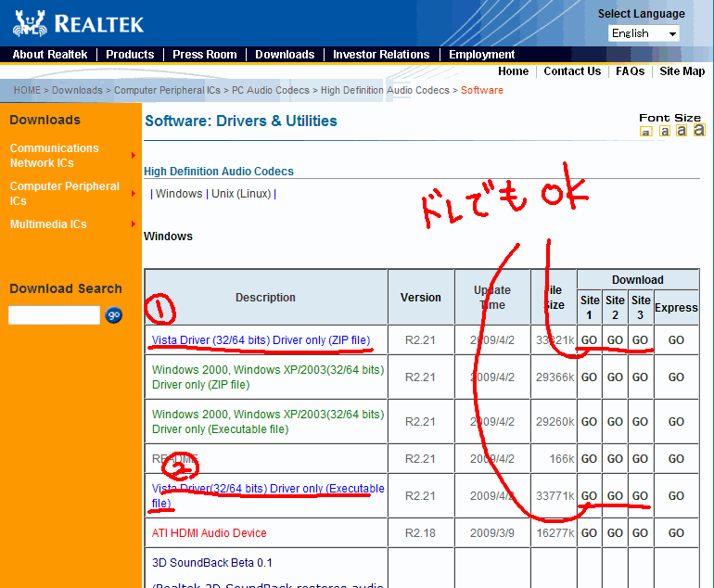Click the Computer Peripheral ICs breadcrumb

(167, 90)
